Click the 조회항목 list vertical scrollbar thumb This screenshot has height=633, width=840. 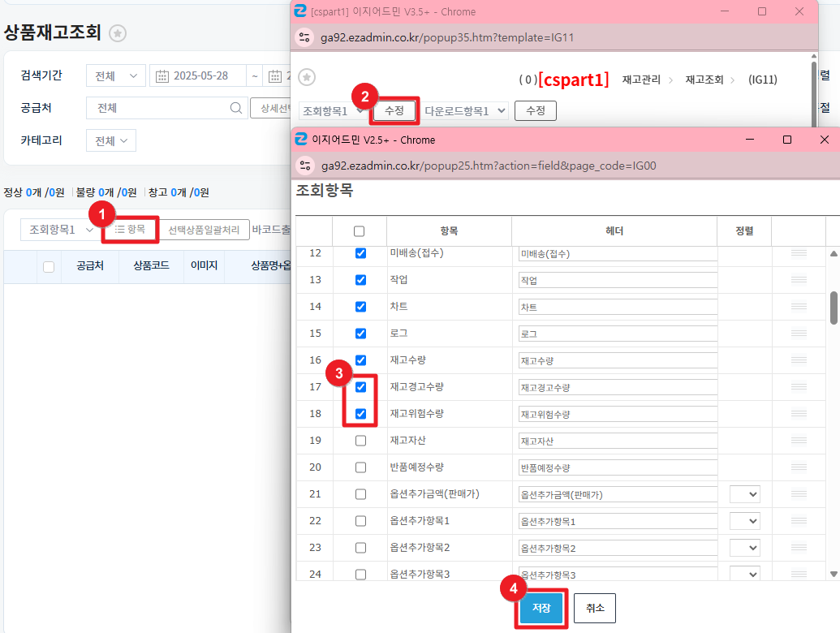(x=834, y=308)
